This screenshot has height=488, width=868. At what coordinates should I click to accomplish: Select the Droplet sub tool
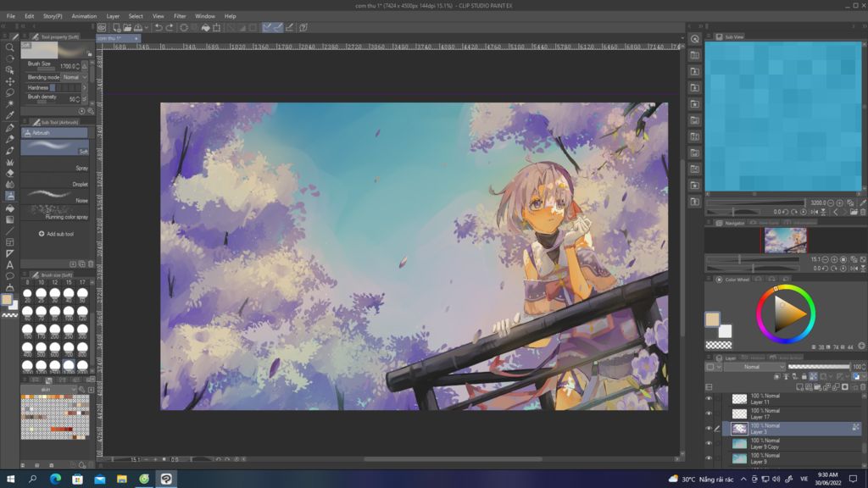click(55, 180)
